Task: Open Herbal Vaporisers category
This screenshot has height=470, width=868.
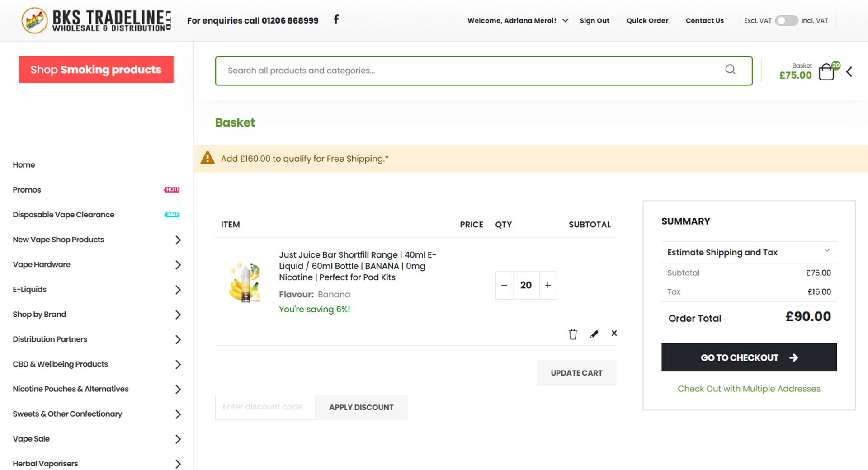Action: [45, 463]
